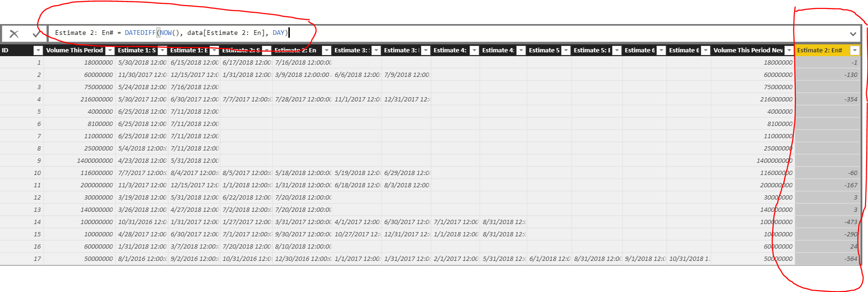Open the Estimate 2: S column dropdown

pos(267,50)
